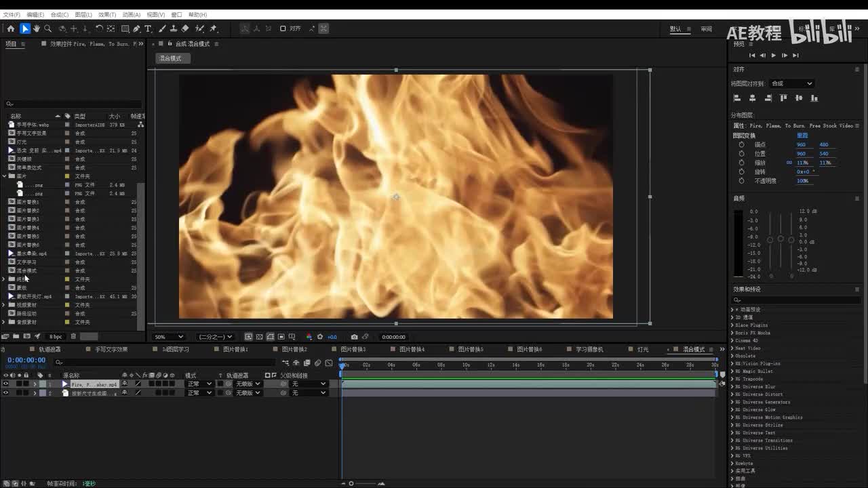Delete selected item with project trash icon
The height and width of the screenshot is (488, 868).
pyautogui.click(x=73, y=336)
